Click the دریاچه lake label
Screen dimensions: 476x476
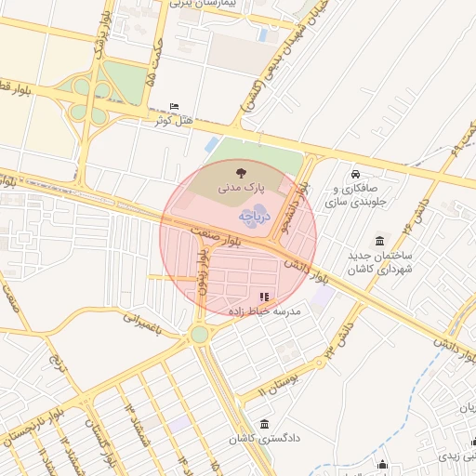[254, 216]
